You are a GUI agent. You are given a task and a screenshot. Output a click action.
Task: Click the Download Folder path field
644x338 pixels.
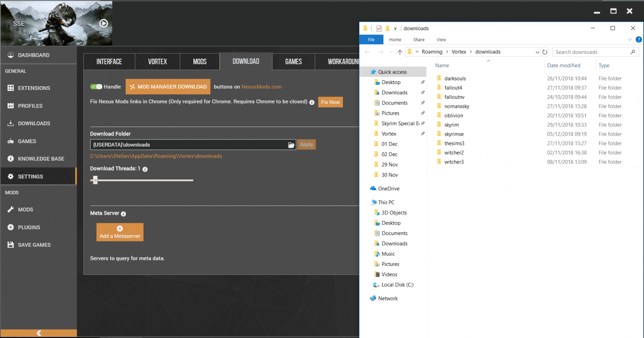189,145
